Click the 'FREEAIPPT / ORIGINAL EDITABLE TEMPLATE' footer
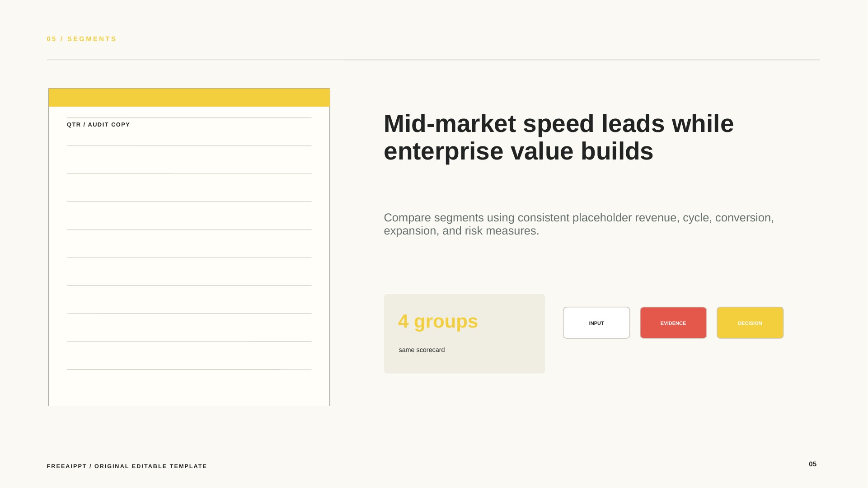Image resolution: width=868 pixels, height=488 pixels. pos(127,466)
